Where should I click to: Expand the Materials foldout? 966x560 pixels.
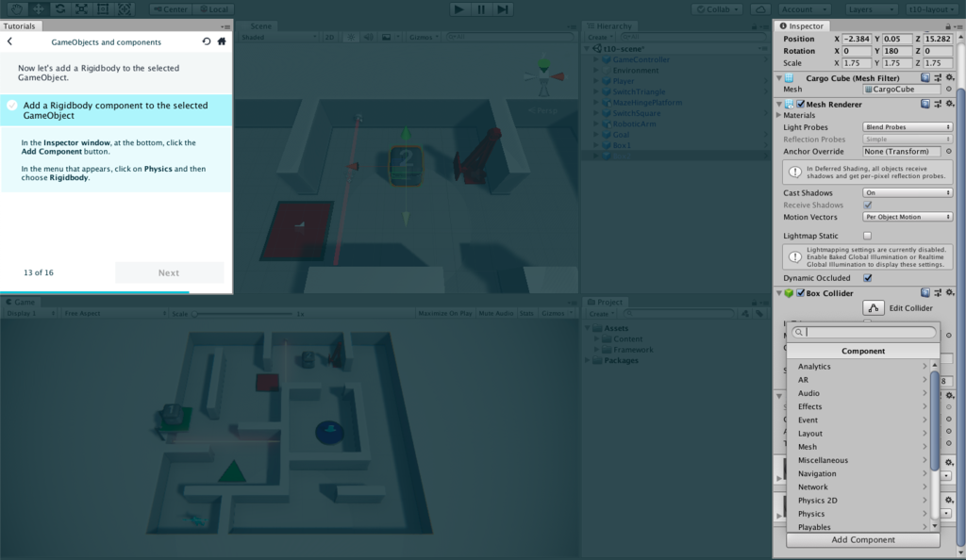click(778, 115)
